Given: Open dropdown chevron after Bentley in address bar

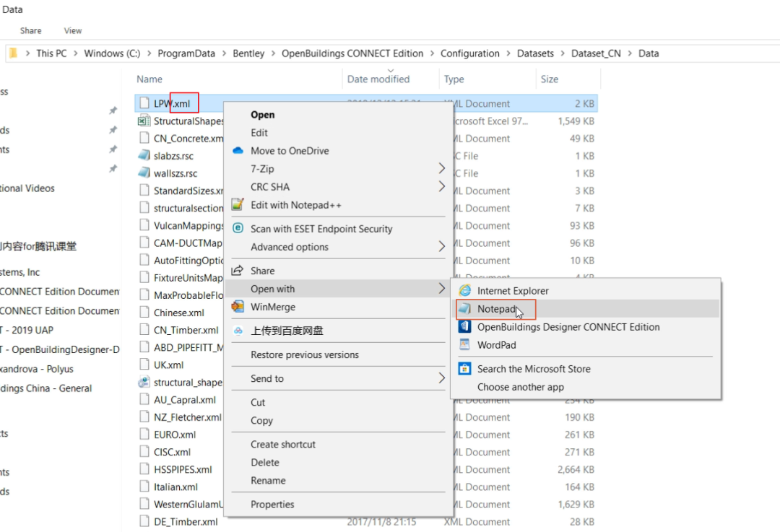Looking at the screenshot, I should 273,53.
